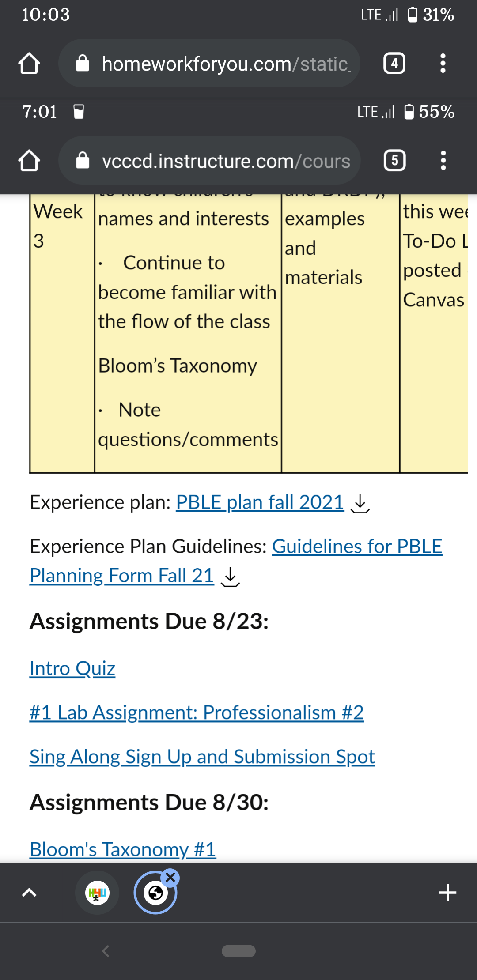
Task: Open #1 Lab Assignment: Professionalism #2
Action: pos(197,712)
